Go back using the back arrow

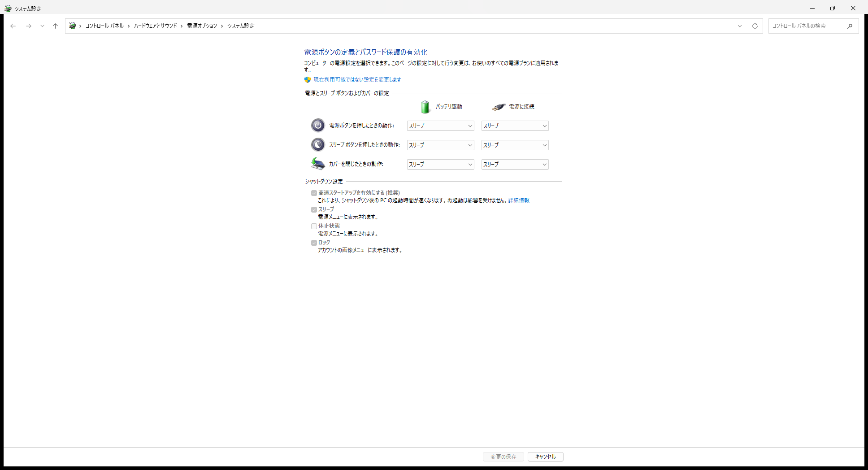click(x=13, y=26)
